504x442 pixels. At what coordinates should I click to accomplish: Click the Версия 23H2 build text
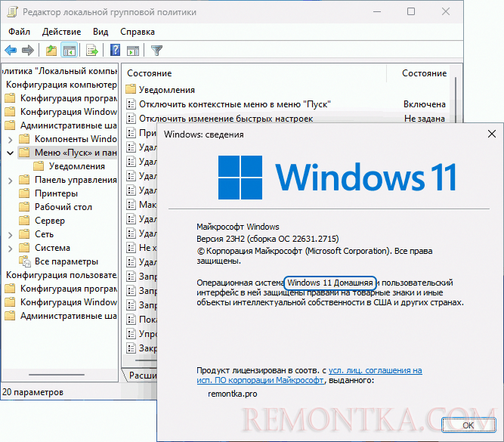(x=267, y=239)
